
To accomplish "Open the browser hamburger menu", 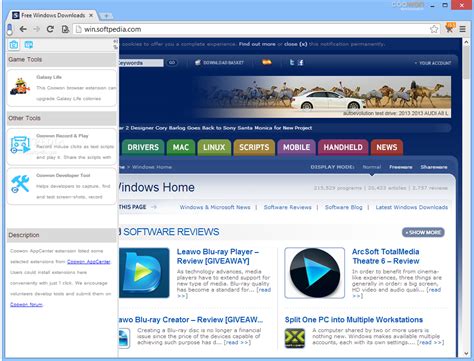I will [463, 29].
